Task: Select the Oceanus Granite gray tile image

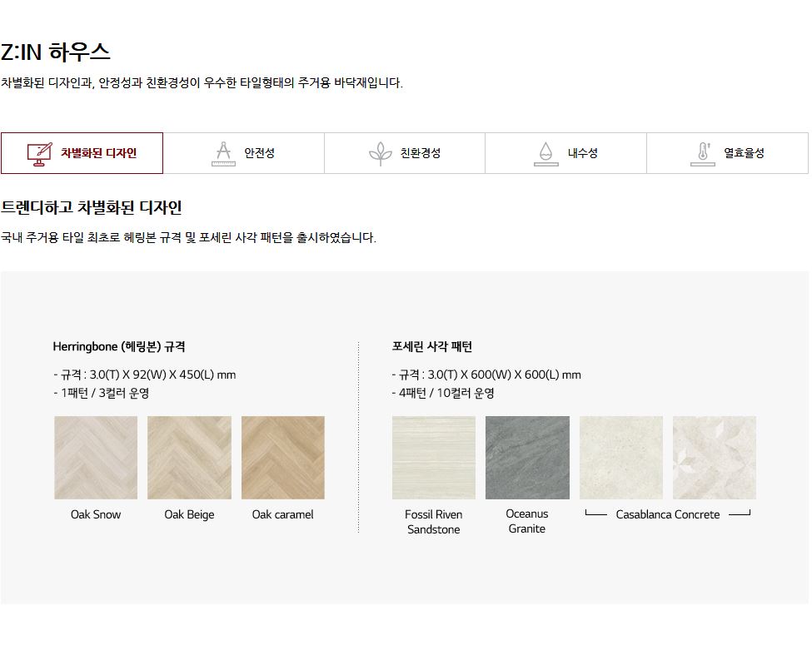Action: (527, 457)
